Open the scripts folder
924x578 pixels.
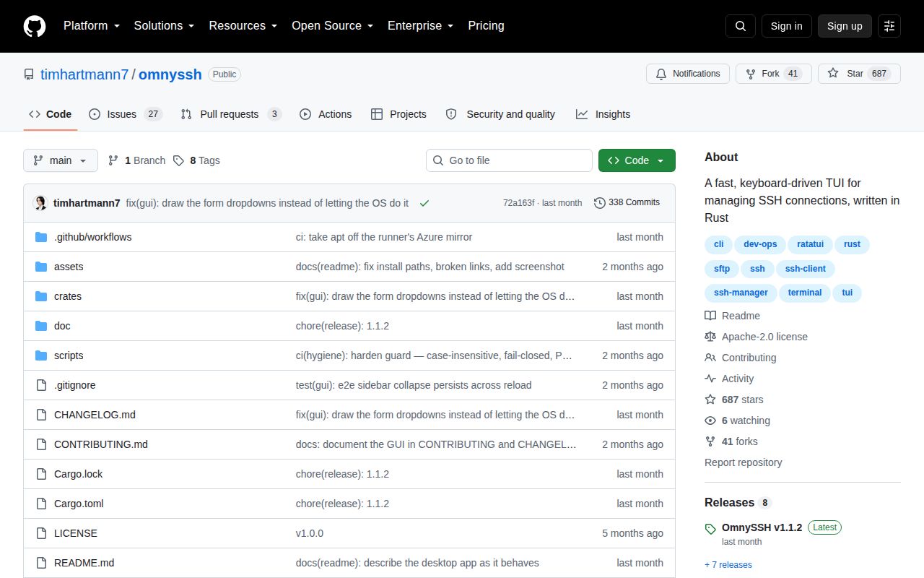(69, 355)
